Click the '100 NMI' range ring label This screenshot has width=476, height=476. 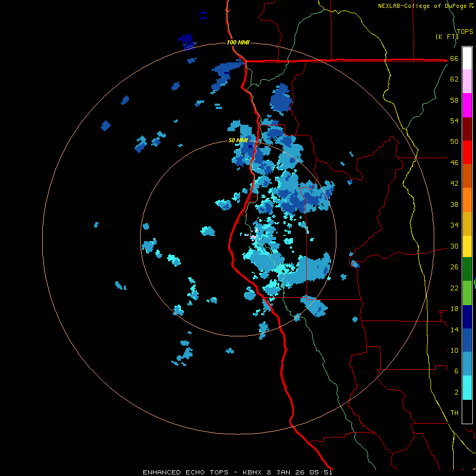pos(238,42)
